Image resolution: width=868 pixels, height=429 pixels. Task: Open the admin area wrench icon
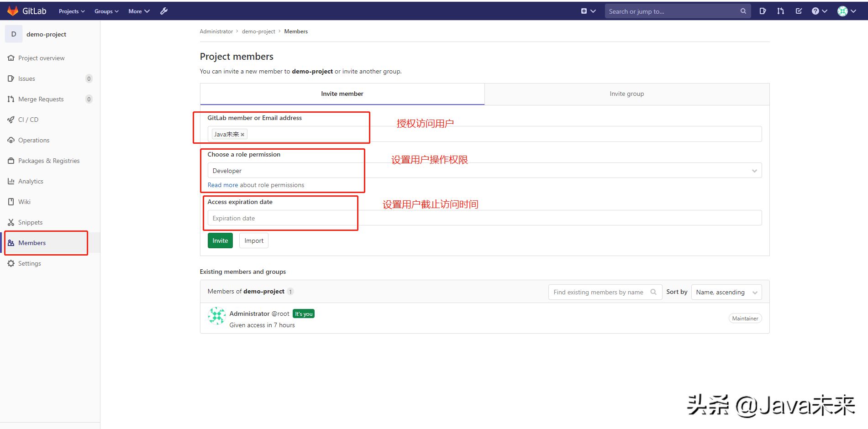pyautogui.click(x=164, y=11)
